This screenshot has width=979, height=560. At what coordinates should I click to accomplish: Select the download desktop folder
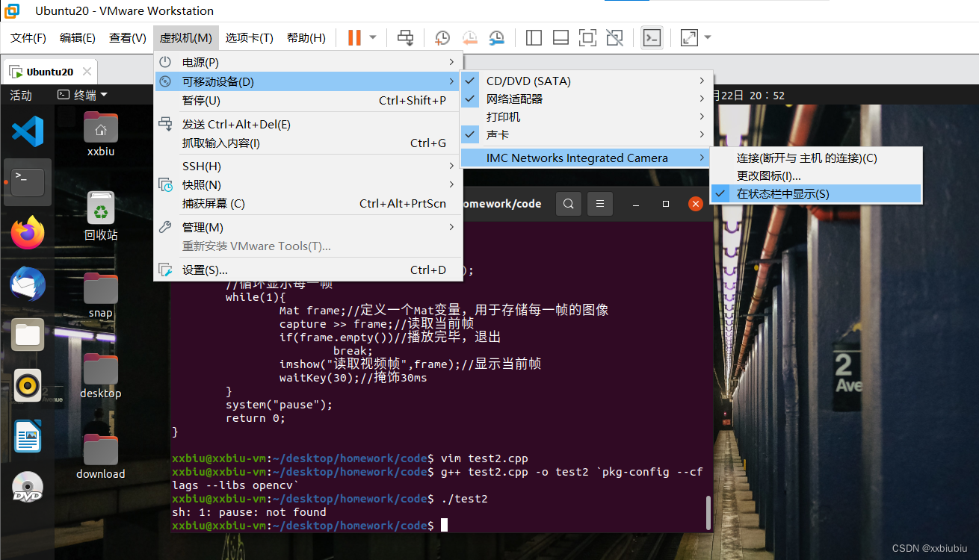tap(101, 456)
